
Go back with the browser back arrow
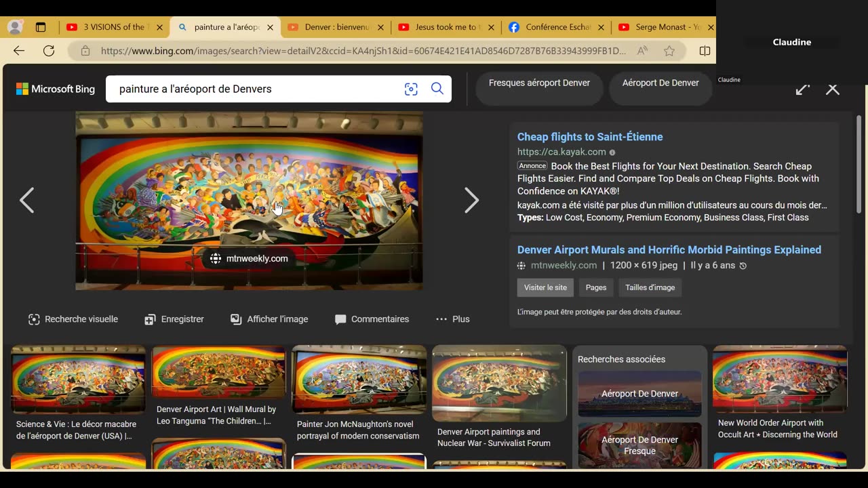[x=19, y=51]
